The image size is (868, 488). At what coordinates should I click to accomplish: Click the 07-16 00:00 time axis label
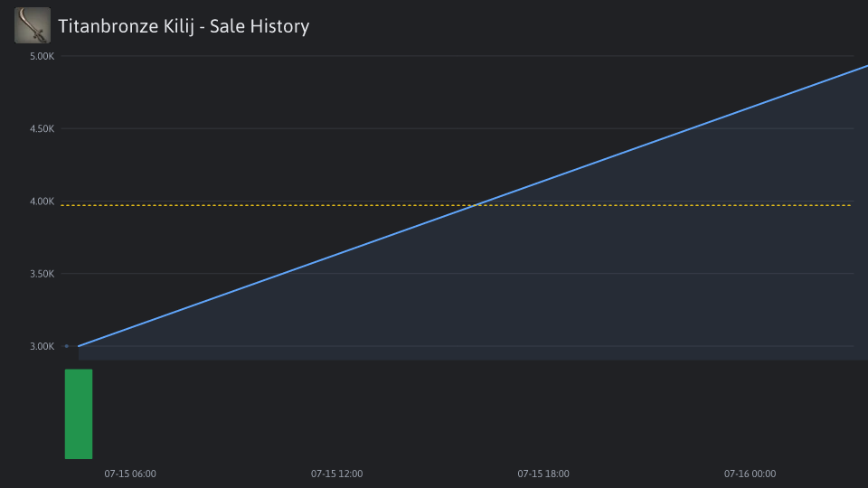click(750, 474)
